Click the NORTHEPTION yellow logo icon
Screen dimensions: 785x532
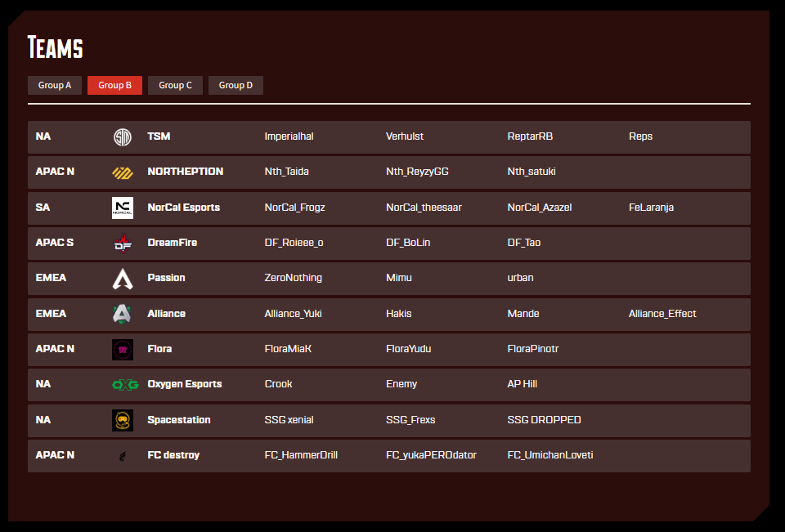(x=122, y=172)
